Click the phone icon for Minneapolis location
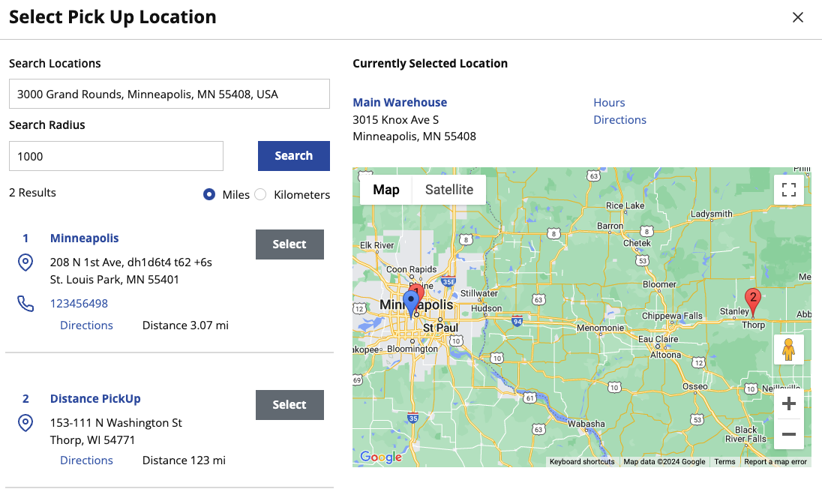Image resolution: width=822 pixels, height=504 pixels. point(25,304)
